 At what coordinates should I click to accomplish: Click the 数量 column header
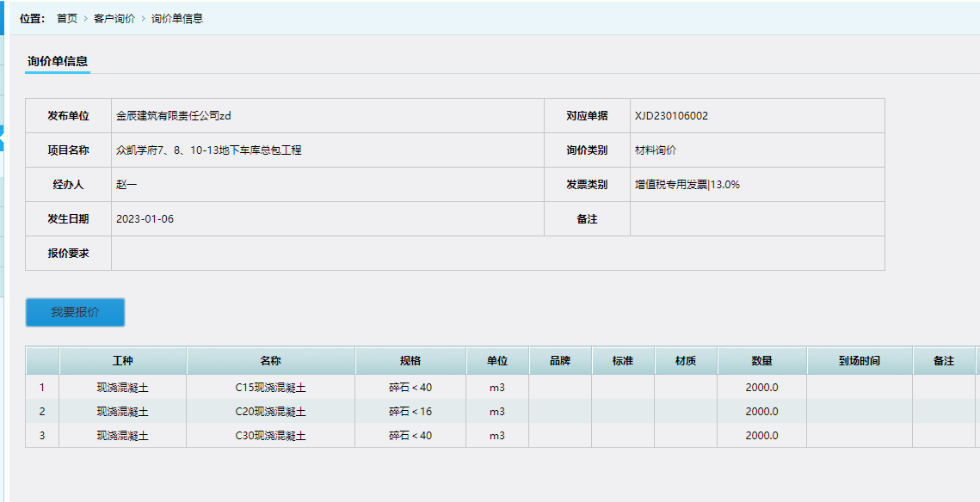pos(761,361)
